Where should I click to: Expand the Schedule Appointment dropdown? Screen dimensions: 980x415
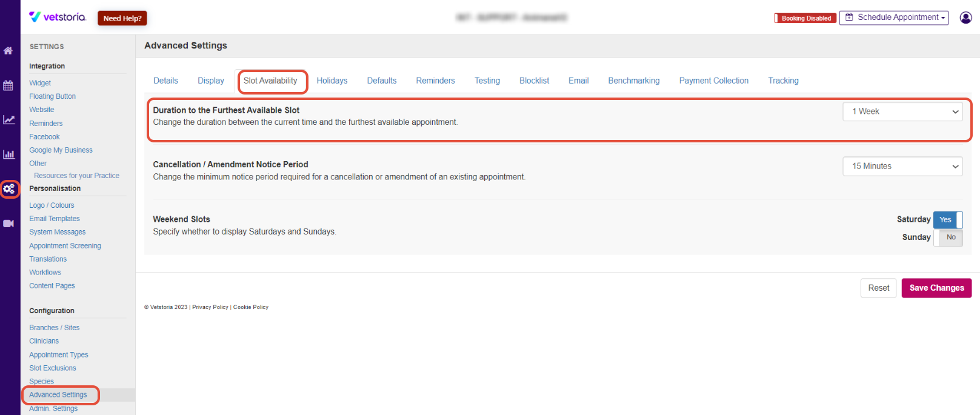(895, 18)
